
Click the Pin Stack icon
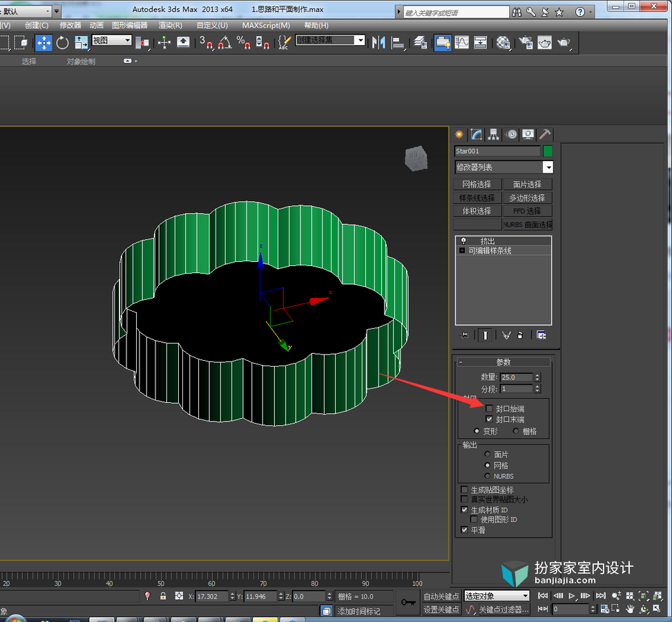tap(463, 335)
